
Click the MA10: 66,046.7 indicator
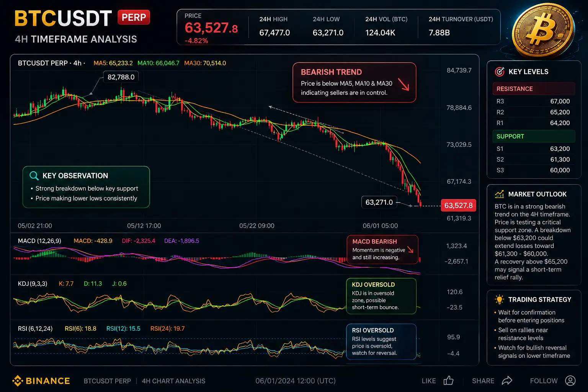[x=158, y=63]
